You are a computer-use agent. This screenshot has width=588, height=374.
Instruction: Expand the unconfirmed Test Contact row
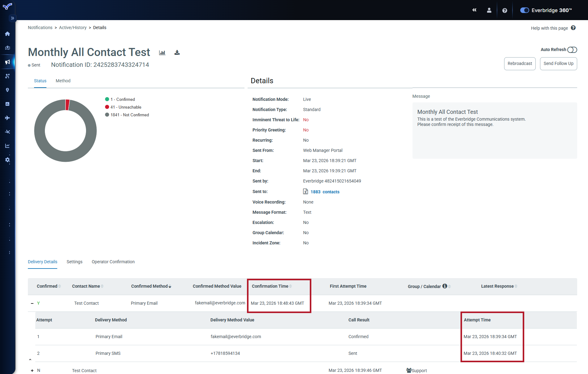(32, 371)
